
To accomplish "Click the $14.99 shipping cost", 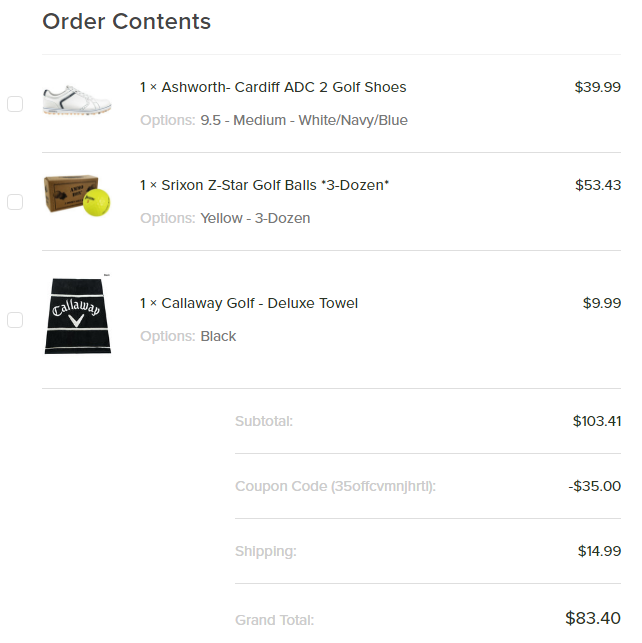I will point(599,551).
